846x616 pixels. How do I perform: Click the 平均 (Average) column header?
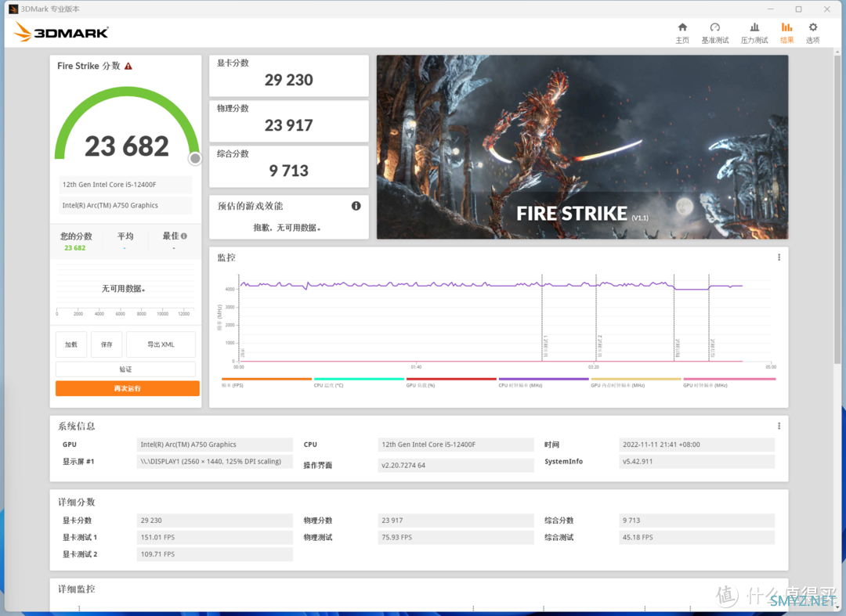(125, 236)
